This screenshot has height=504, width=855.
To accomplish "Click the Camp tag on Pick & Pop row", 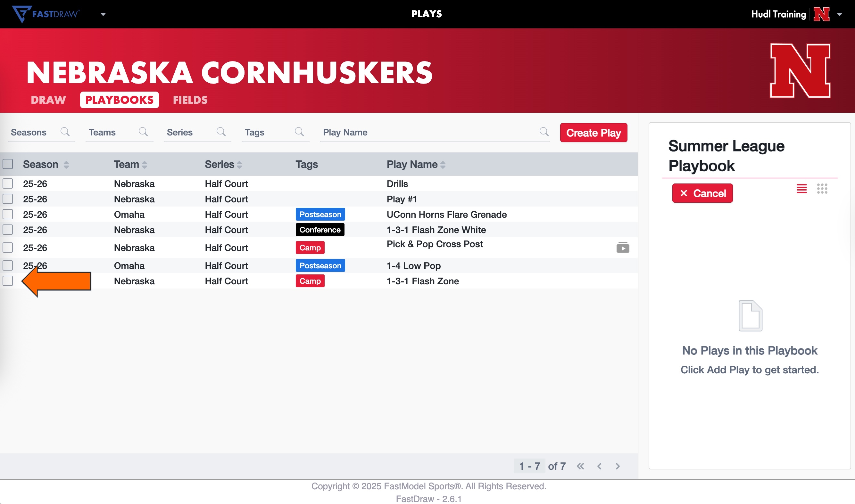I will point(310,248).
